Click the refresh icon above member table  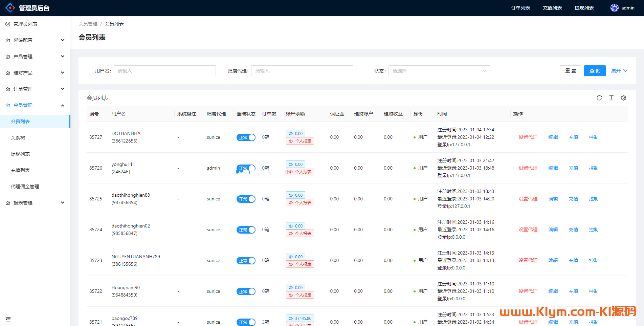tap(599, 98)
